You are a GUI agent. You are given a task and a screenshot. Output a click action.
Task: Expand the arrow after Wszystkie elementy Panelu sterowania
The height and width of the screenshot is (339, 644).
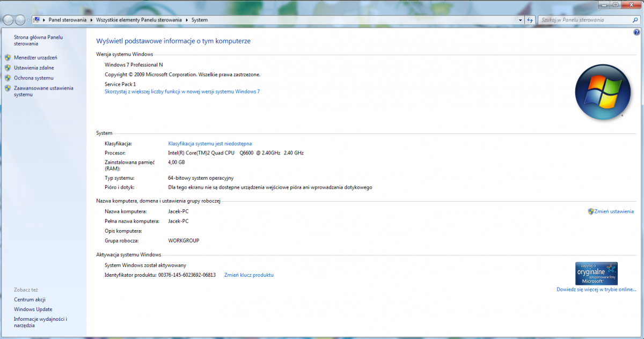coord(187,20)
